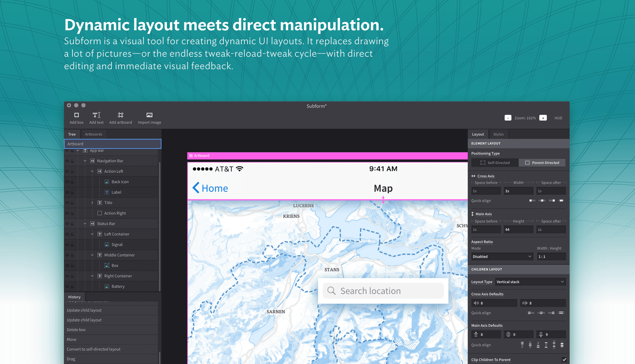Toggle visibility eye for Status Bar
Viewport: 635px width, 364px height.
click(x=67, y=224)
